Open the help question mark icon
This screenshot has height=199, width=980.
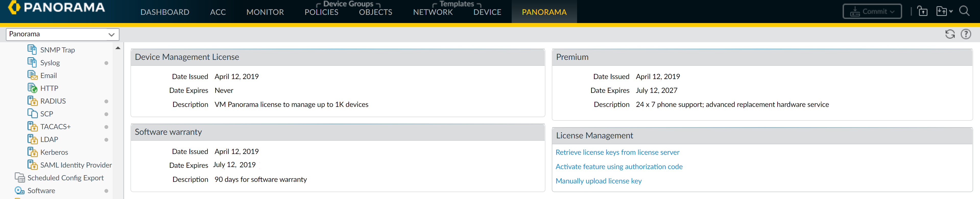coord(965,34)
